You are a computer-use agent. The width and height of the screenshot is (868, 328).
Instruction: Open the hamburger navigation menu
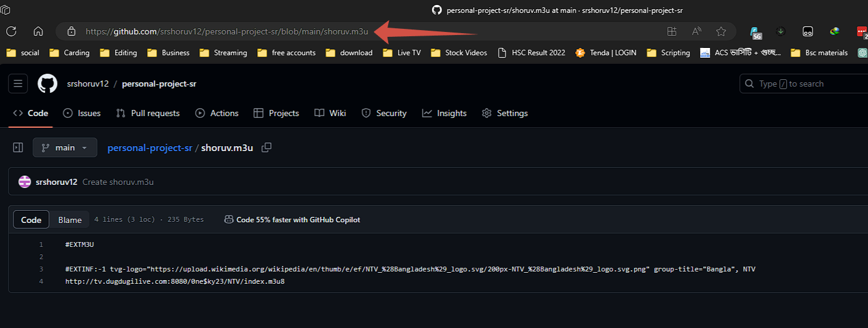pyautogui.click(x=18, y=84)
